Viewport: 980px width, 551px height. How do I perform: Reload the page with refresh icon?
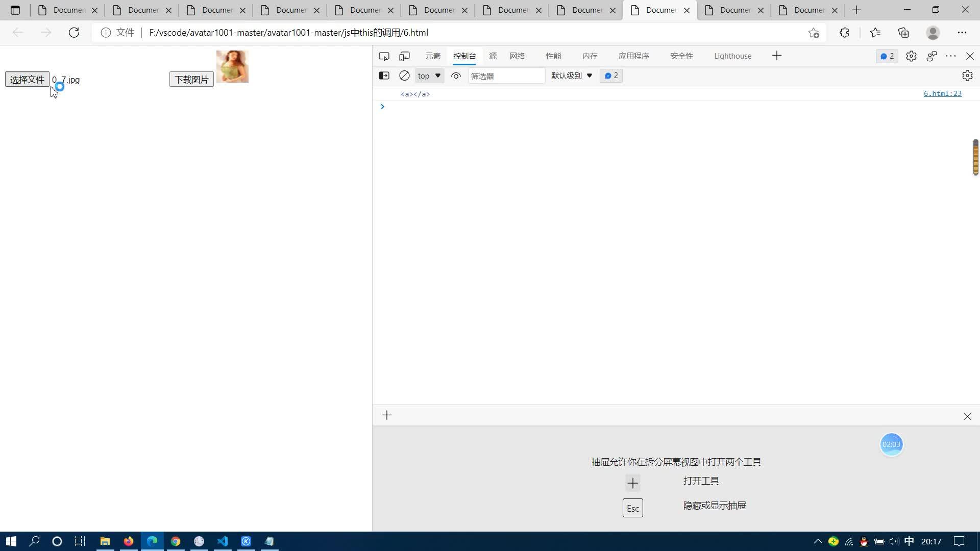[x=74, y=33]
